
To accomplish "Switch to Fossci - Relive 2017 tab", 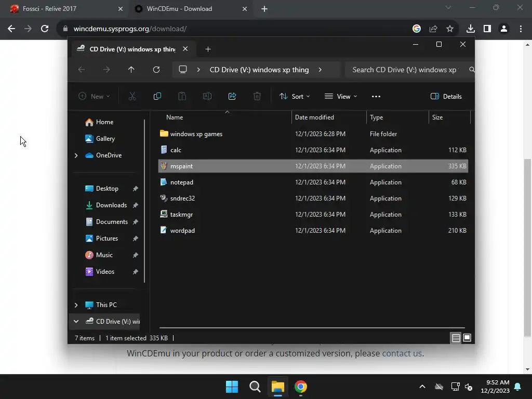I will point(64,9).
